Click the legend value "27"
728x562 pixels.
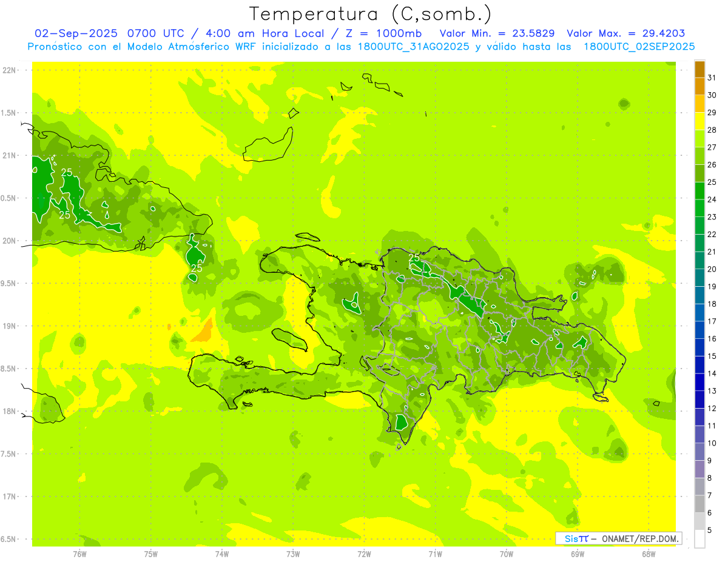(712, 147)
